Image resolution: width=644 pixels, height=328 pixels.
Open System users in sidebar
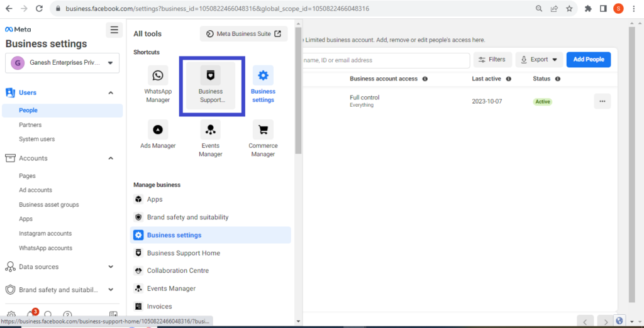(36, 139)
